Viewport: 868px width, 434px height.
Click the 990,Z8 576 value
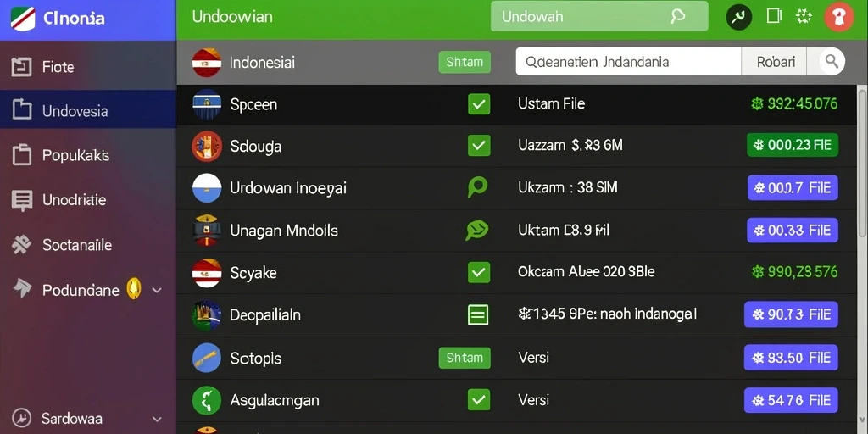coord(793,272)
